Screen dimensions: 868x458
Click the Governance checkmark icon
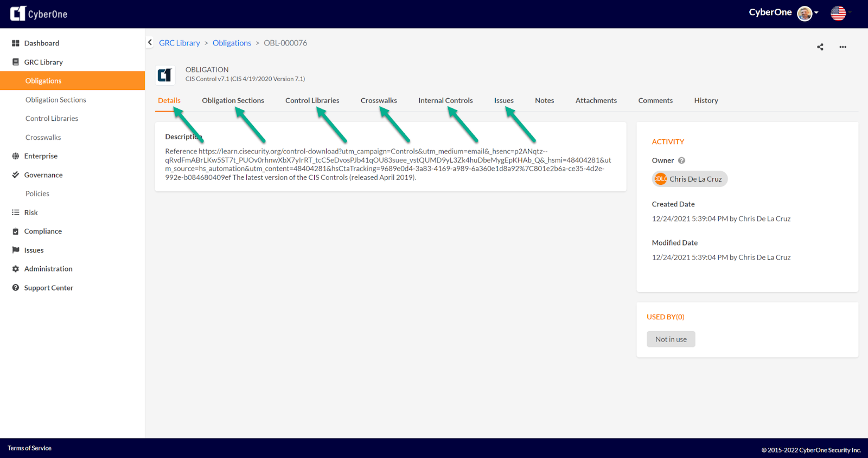pos(16,175)
